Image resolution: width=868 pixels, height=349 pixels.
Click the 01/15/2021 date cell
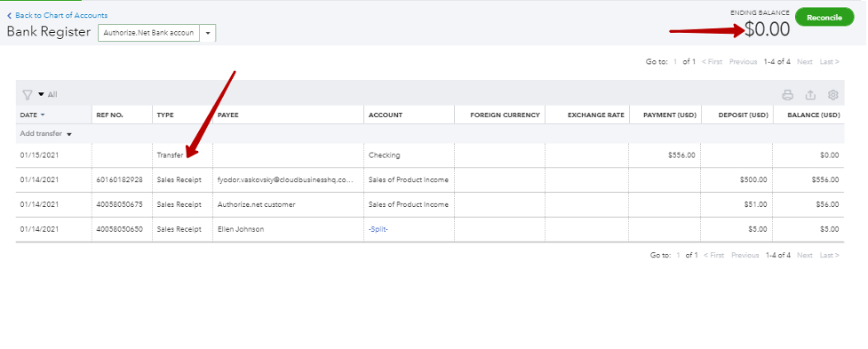coord(39,155)
